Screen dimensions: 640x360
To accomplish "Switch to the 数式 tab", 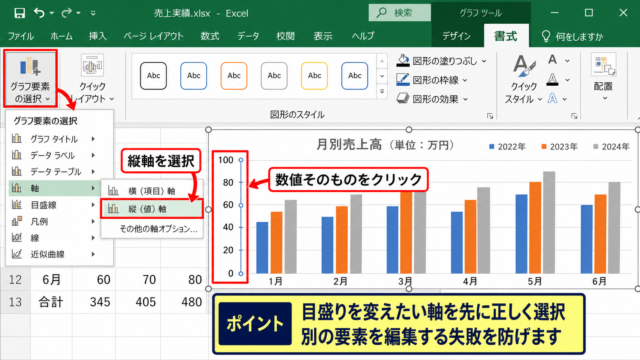I will (210, 36).
